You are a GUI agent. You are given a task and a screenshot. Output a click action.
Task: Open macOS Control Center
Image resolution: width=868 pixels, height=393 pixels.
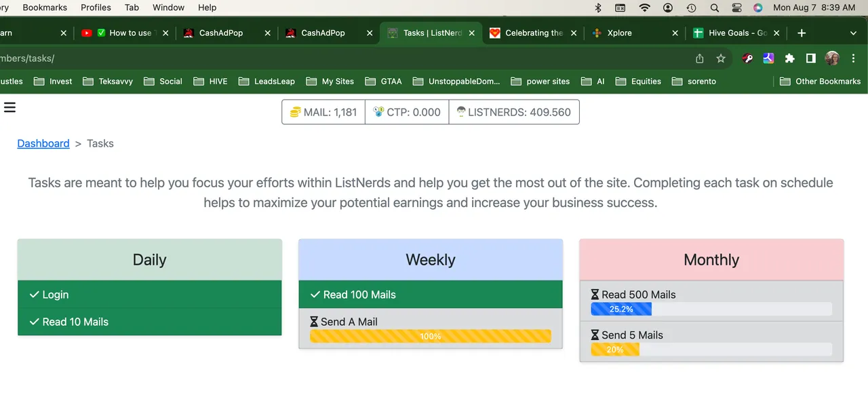[x=737, y=7]
